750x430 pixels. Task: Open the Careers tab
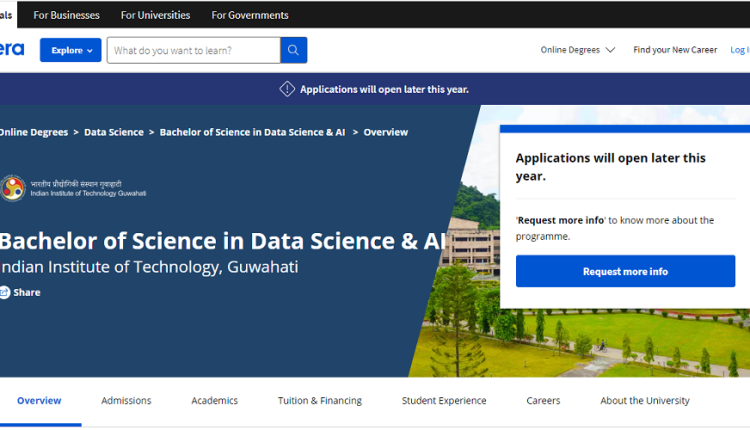(x=543, y=400)
